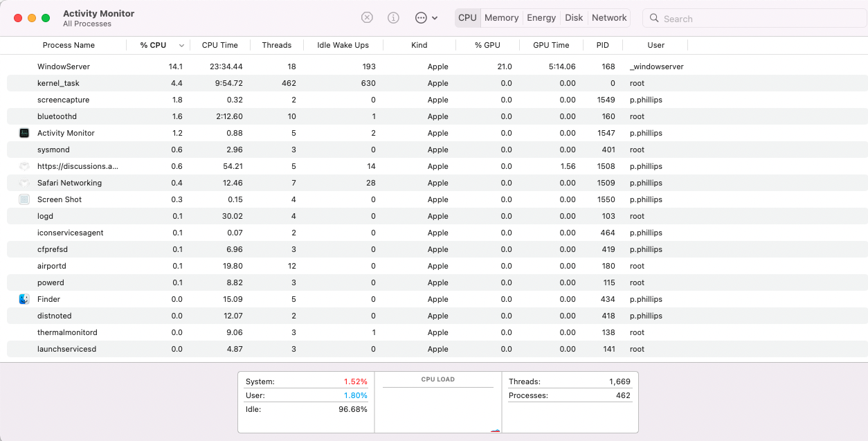This screenshot has width=868, height=441.
Task: Click the System 1.52% value
Action: pos(356,381)
